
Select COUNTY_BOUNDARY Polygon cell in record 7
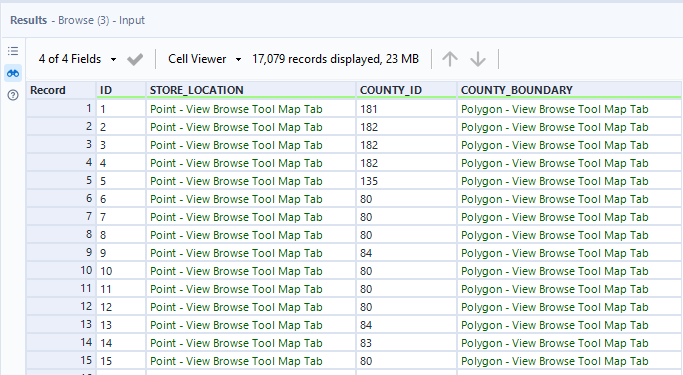569,217
